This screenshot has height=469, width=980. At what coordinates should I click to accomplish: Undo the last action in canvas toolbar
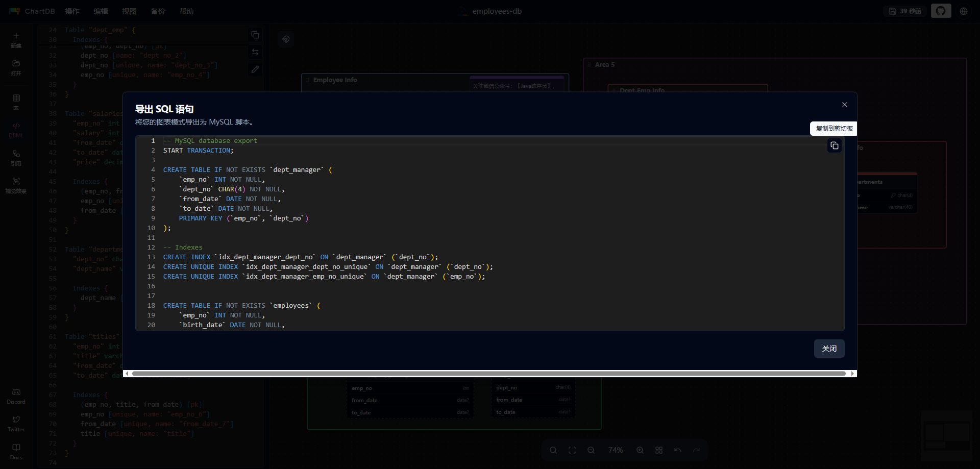[678, 450]
